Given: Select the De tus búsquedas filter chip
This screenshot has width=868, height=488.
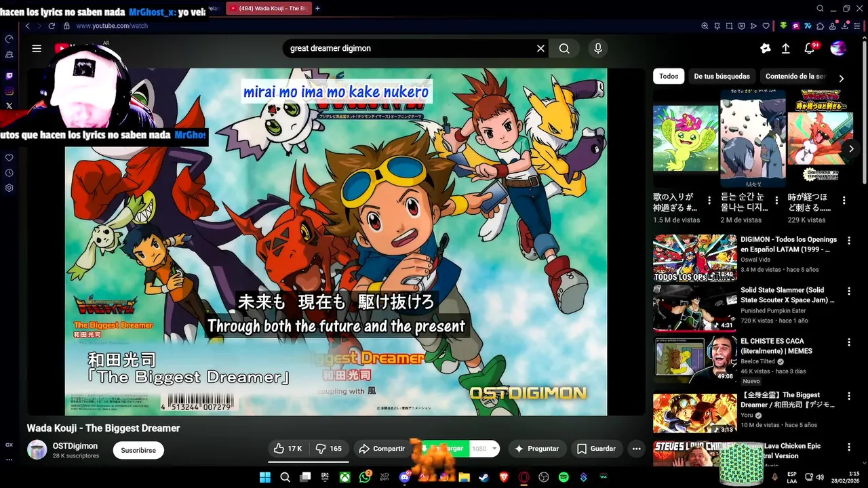Looking at the screenshot, I should tap(722, 77).
